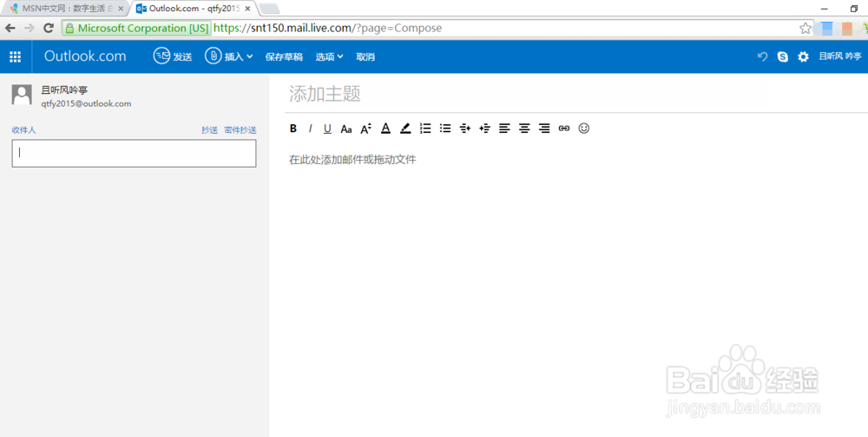Screen dimensions: 868x437
Task: Save draft with 保存草稿
Action: (284, 56)
